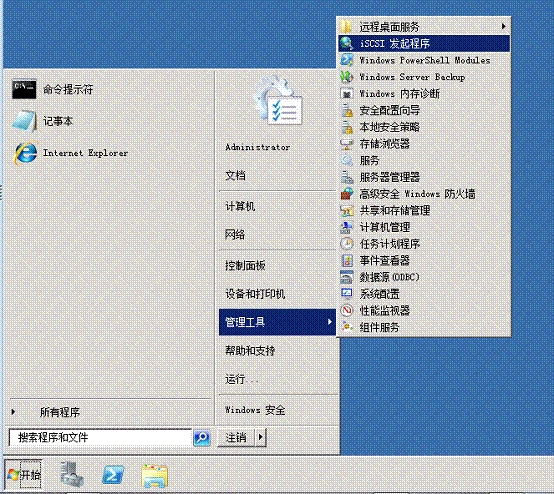Expand 远程桌面服务 submenu arrow
The image size is (554, 494).
pyautogui.click(x=503, y=26)
